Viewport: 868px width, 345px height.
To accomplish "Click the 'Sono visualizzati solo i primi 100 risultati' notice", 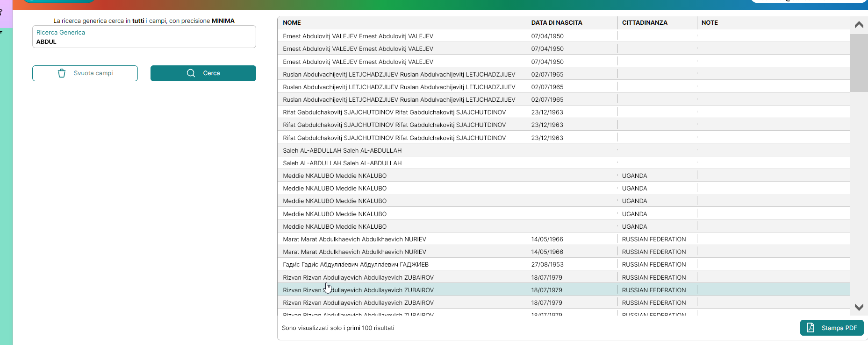I will tap(338, 328).
